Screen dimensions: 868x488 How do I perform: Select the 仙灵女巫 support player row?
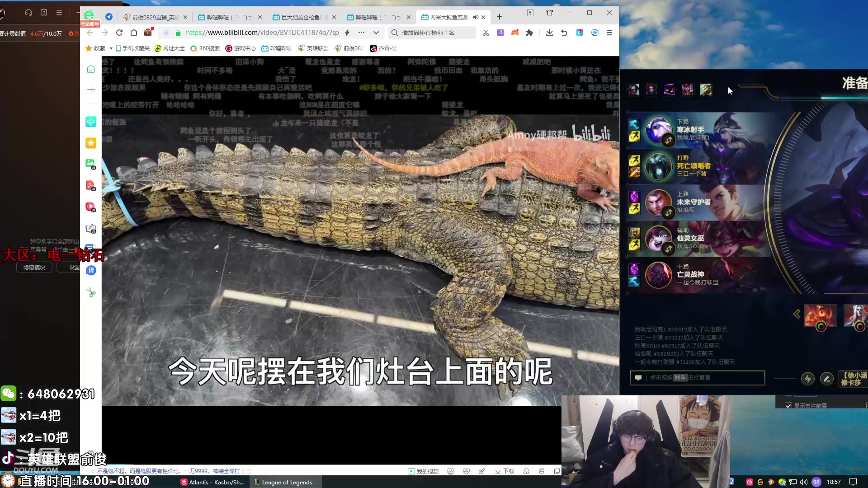(x=698, y=238)
